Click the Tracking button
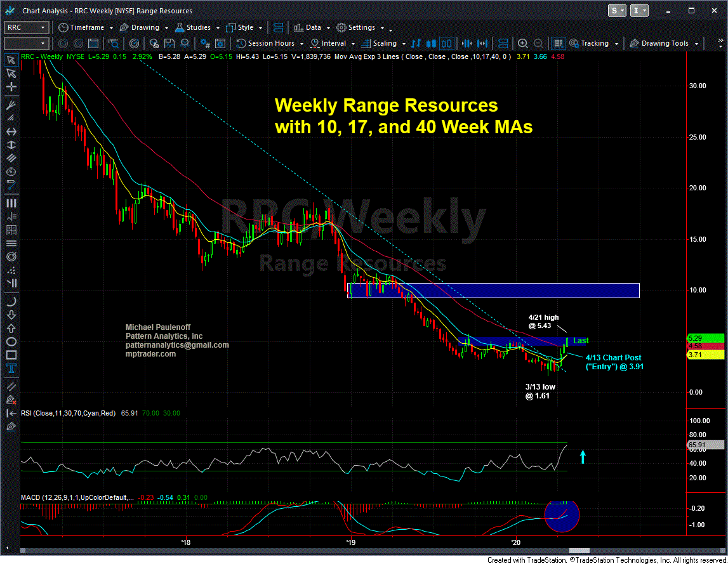The height and width of the screenshot is (564, 728). click(589, 44)
